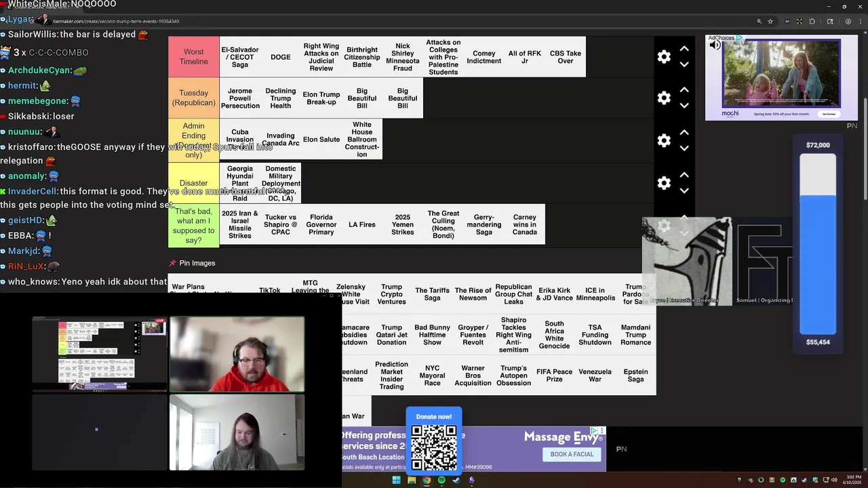Click the El-Salvador / CECOT Saga tile
This screenshot has width=868, height=488.
coord(240,57)
